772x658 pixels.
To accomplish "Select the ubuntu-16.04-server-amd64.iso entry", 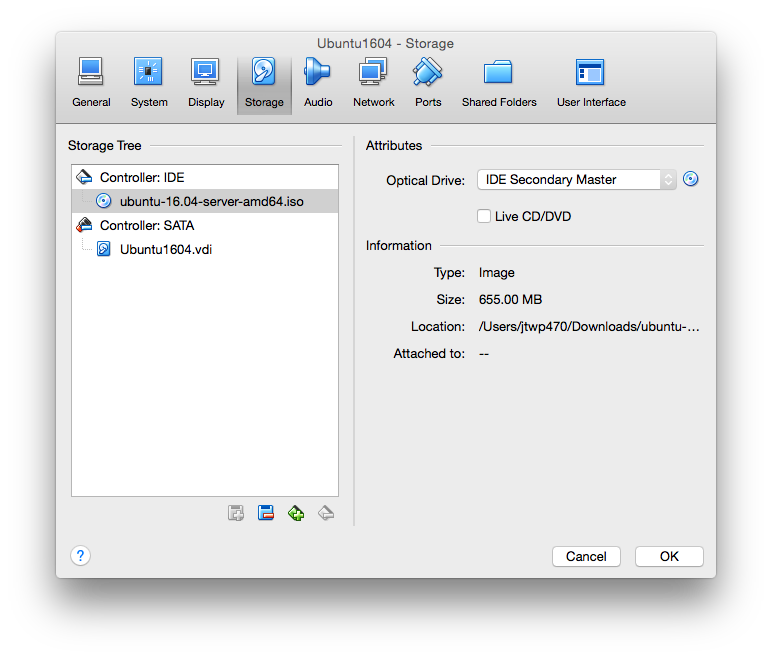I will [x=211, y=202].
